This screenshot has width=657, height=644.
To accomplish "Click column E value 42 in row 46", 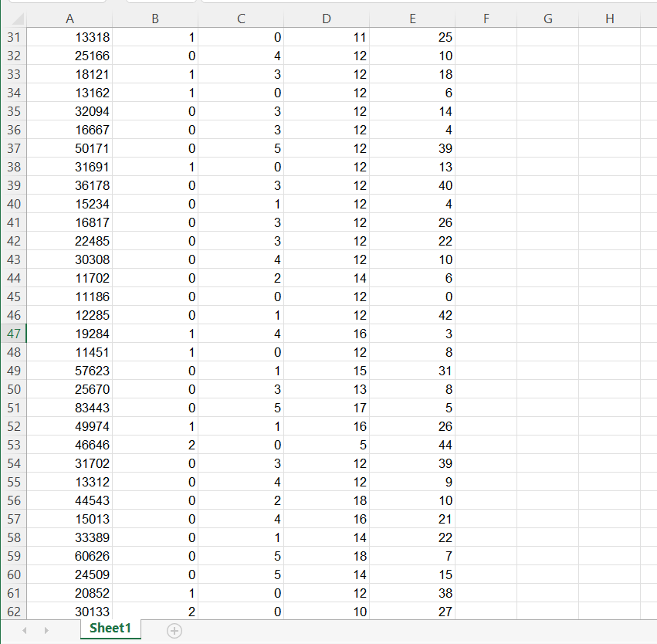I will pyautogui.click(x=412, y=316).
